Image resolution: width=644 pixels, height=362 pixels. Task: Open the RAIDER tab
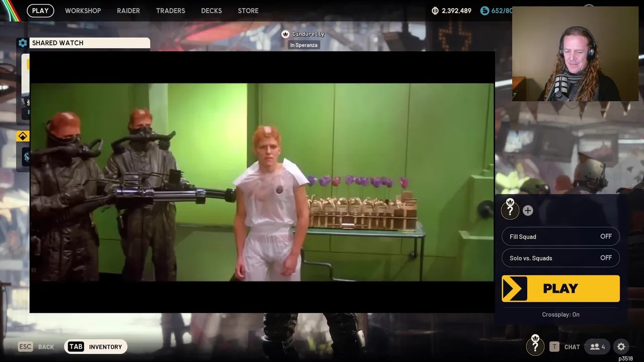pyautogui.click(x=128, y=11)
